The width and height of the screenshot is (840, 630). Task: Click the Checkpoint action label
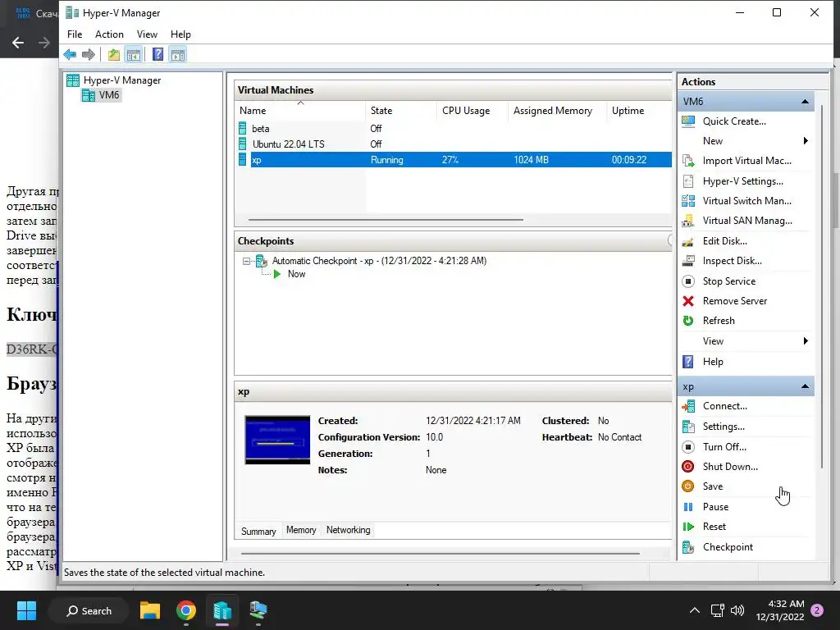pyautogui.click(x=728, y=547)
